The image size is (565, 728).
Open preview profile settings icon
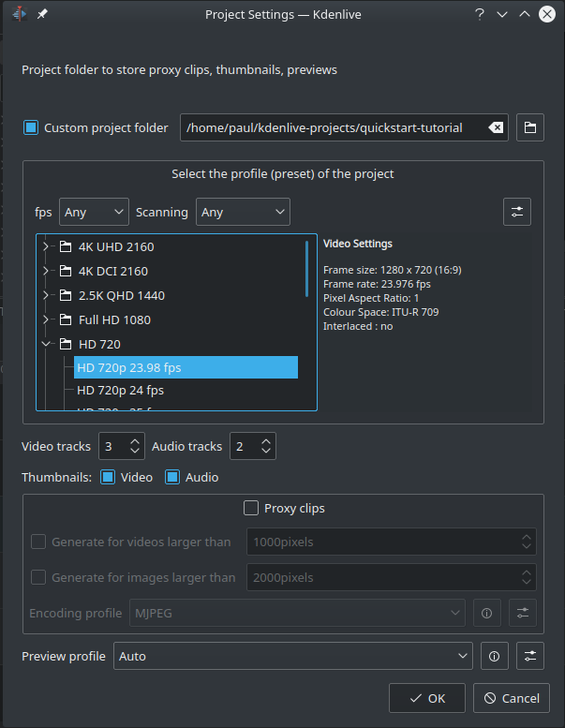[529, 656]
